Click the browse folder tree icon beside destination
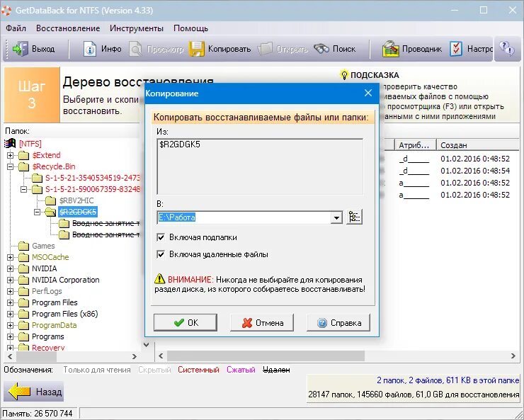Screen dimensions: 524x420 (x=354, y=217)
